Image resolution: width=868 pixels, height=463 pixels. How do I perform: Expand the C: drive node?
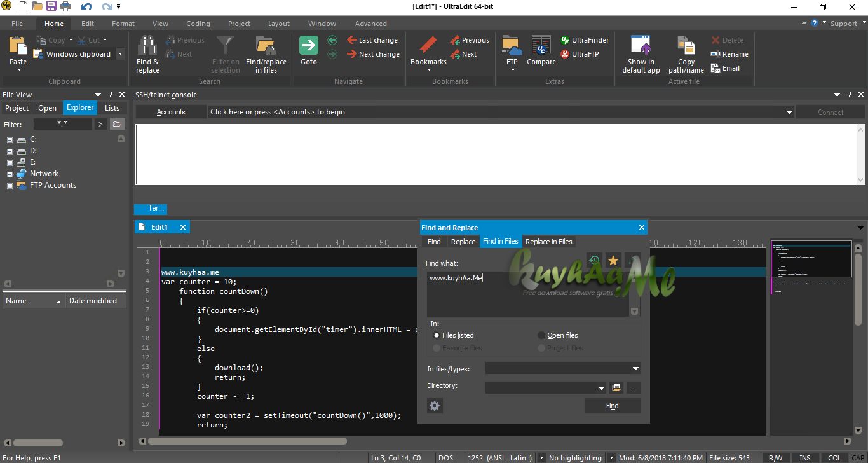pyautogui.click(x=10, y=140)
